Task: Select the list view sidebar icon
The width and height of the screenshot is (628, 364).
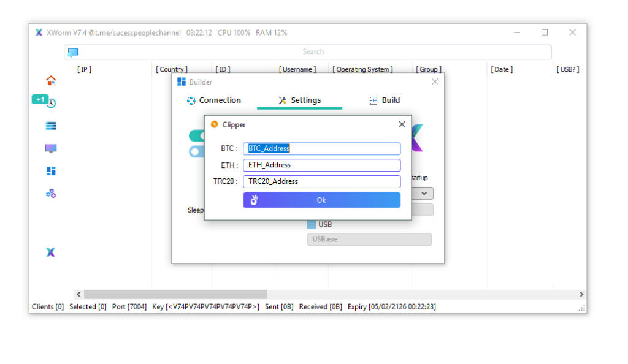Action: coord(50,125)
